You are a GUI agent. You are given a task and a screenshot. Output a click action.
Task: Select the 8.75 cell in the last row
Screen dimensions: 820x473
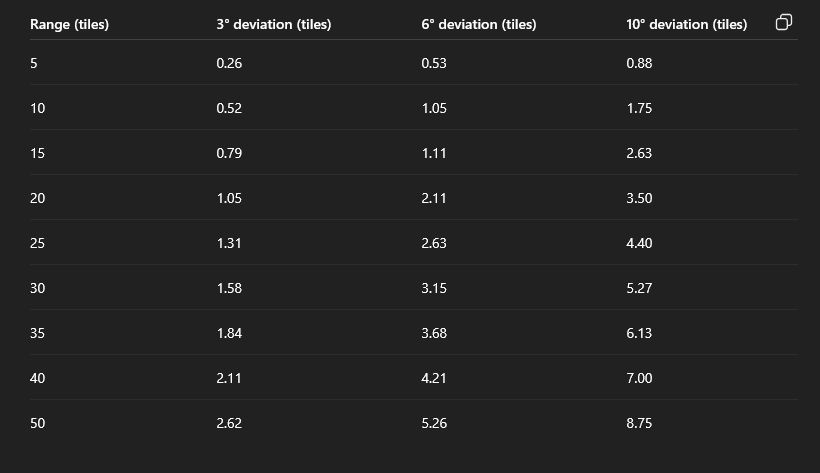[639, 423]
